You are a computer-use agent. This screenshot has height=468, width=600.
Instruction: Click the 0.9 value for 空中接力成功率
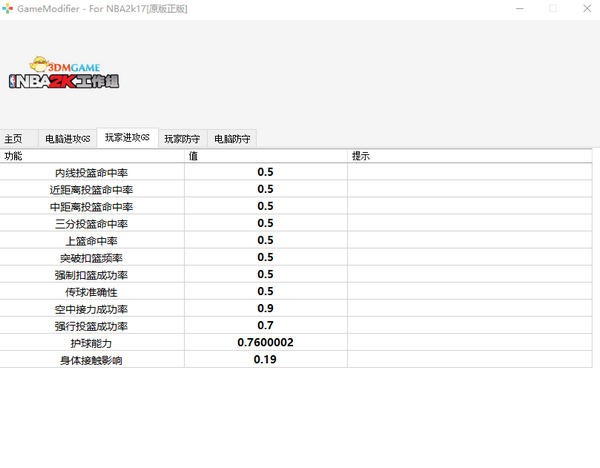pos(266,308)
